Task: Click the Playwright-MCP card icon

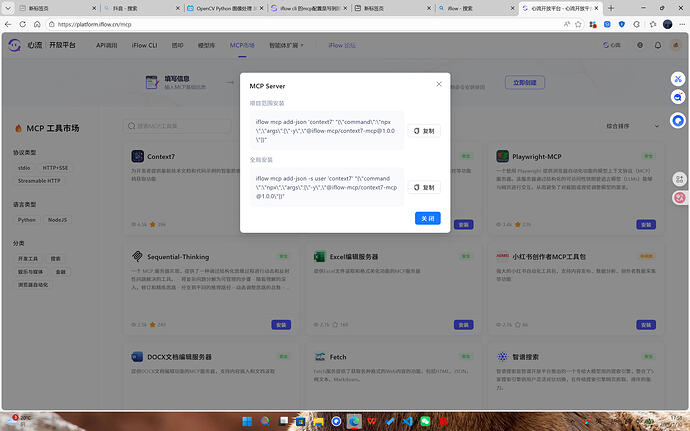Action: [x=503, y=157]
